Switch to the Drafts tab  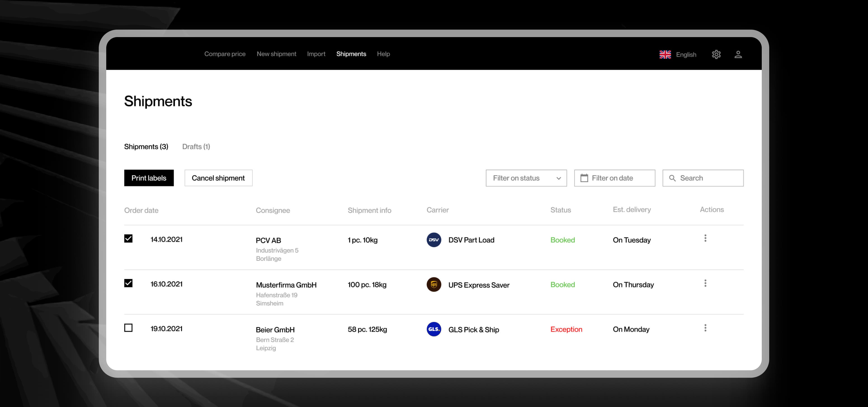pyautogui.click(x=196, y=147)
